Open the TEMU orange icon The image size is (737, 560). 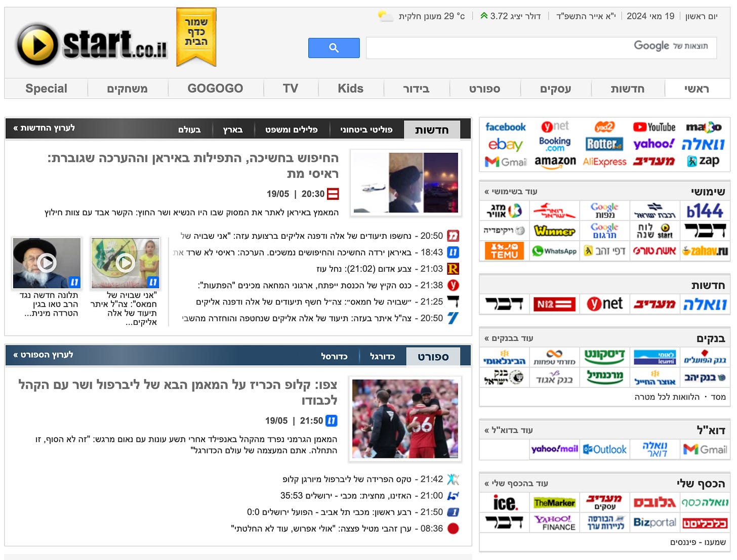[x=504, y=251]
